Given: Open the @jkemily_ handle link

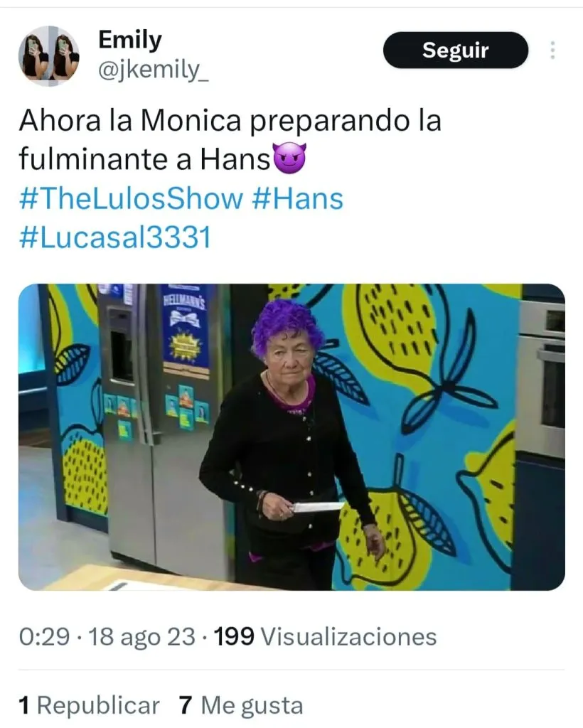Looking at the screenshot, I should pos(153,70).
